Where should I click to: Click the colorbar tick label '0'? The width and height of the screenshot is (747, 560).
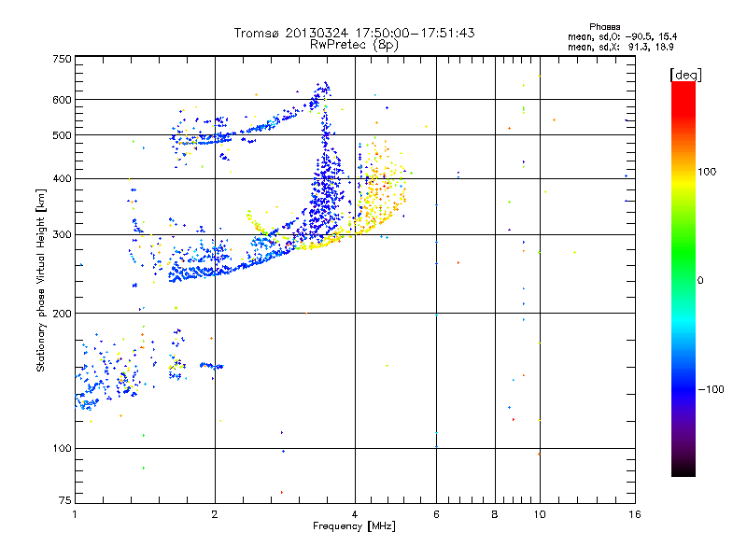tap(700, 281)
